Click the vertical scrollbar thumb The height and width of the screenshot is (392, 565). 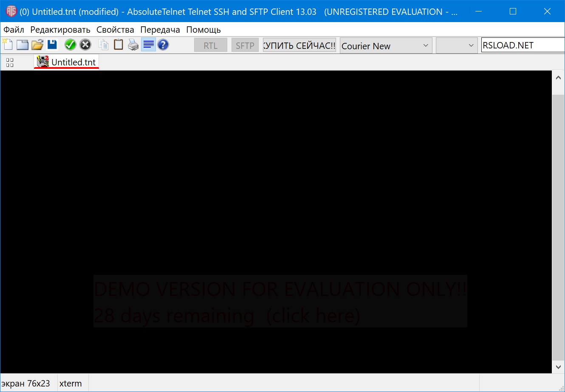558,227
